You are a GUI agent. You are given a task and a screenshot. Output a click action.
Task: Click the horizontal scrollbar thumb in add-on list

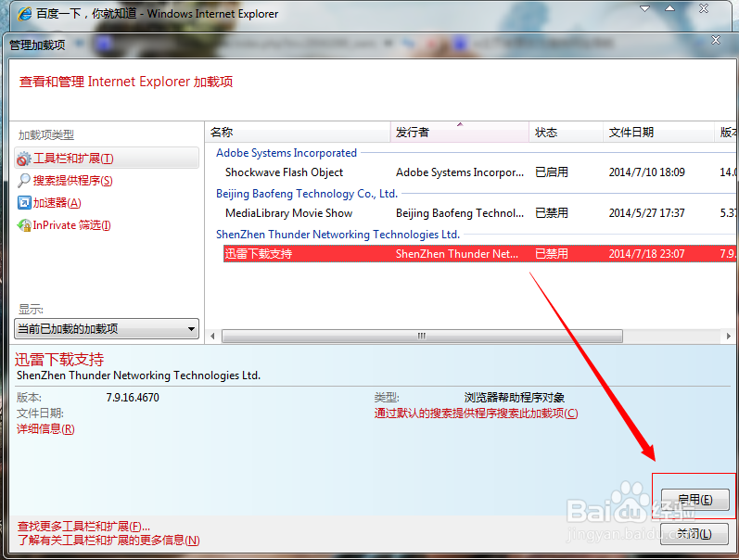[422, 337]
